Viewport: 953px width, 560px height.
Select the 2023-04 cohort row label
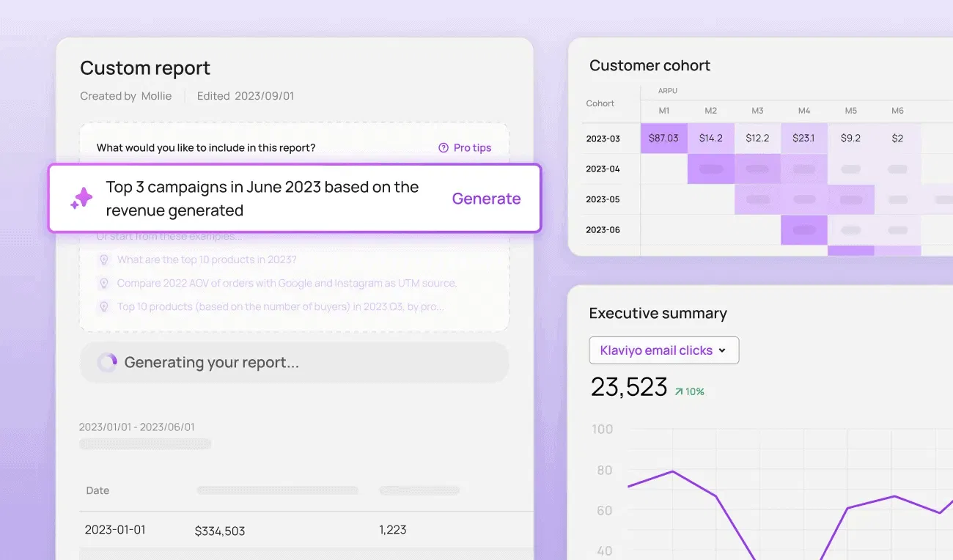coord(603,169)
